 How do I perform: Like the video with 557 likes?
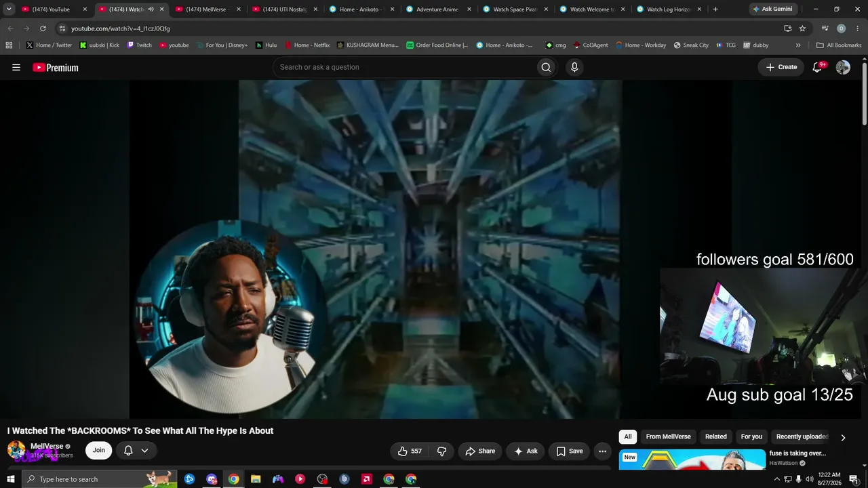click(410, 451)
